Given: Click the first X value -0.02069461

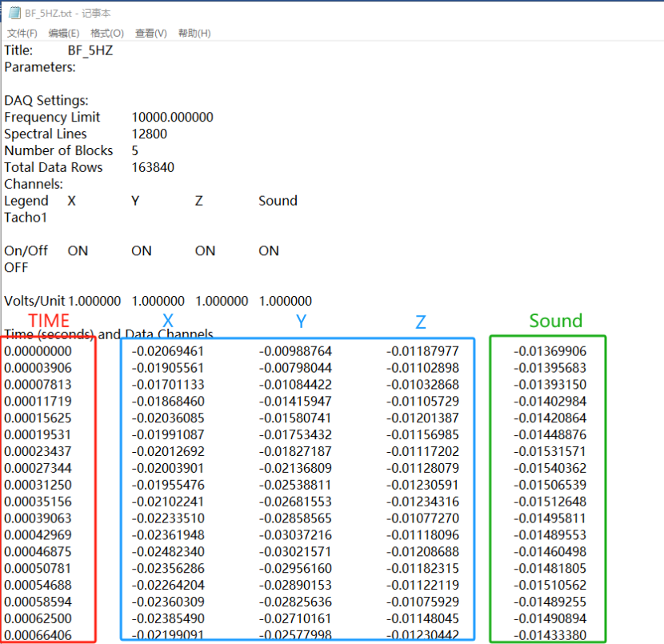Looking at the screenshot, I should point(167,351).
